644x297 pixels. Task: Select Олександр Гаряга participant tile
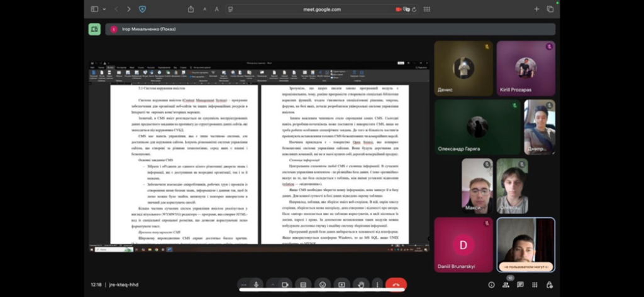pyautogui.click(x=478, y=127)
